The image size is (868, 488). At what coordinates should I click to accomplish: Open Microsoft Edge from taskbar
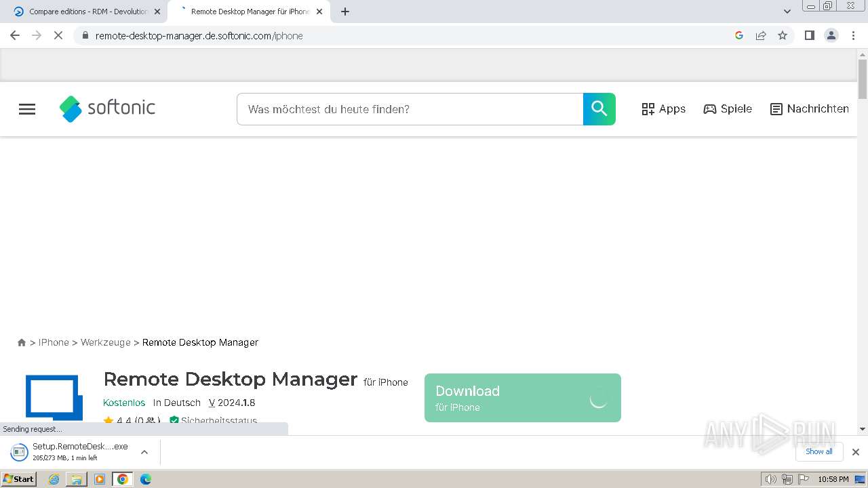coord(146,479)
